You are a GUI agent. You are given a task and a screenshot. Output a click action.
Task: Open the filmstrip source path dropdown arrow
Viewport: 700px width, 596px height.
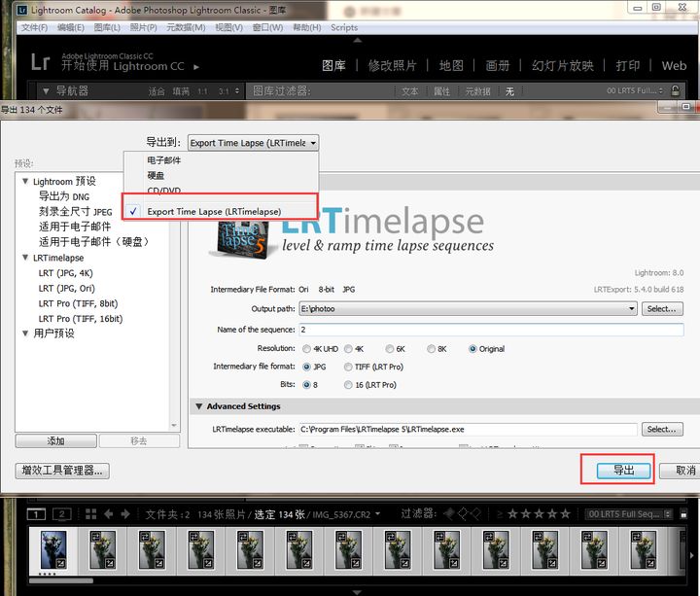coord(377,514)
